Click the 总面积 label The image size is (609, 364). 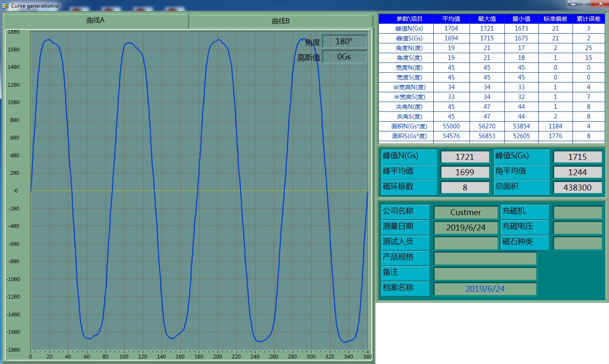point(522,187)
